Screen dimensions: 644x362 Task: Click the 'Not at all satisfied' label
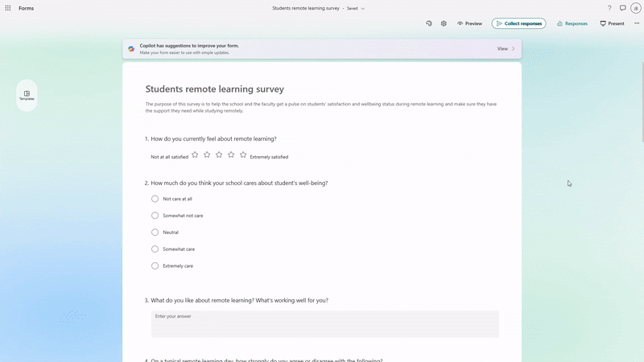[169, 157]
